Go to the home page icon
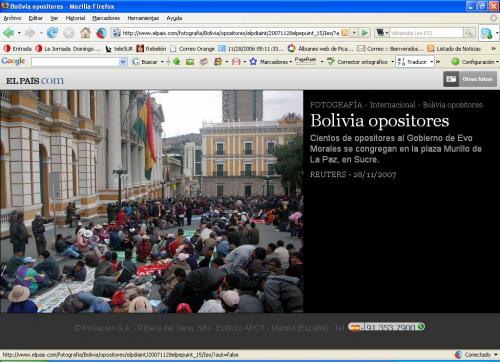 [x=85, y=33]
